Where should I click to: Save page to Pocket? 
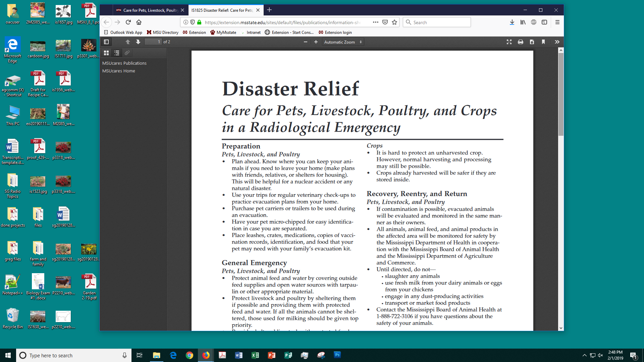click(385, 22)
